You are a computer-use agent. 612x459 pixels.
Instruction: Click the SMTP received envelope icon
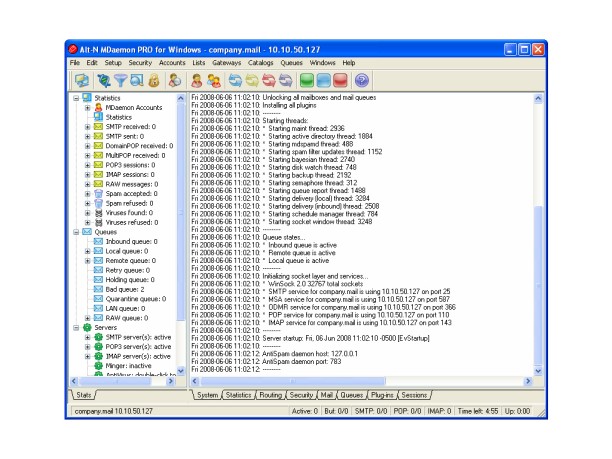click(x=98, y=126)
